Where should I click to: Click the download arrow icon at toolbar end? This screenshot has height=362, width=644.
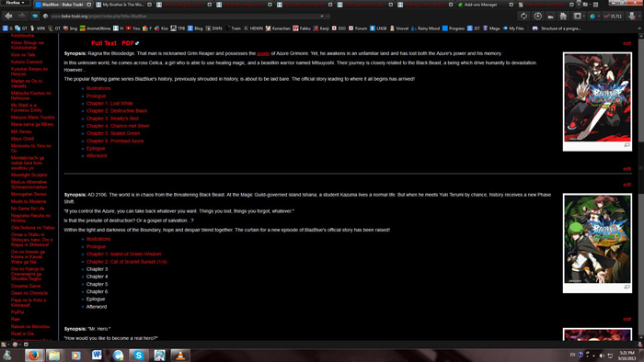click(632, 17)
